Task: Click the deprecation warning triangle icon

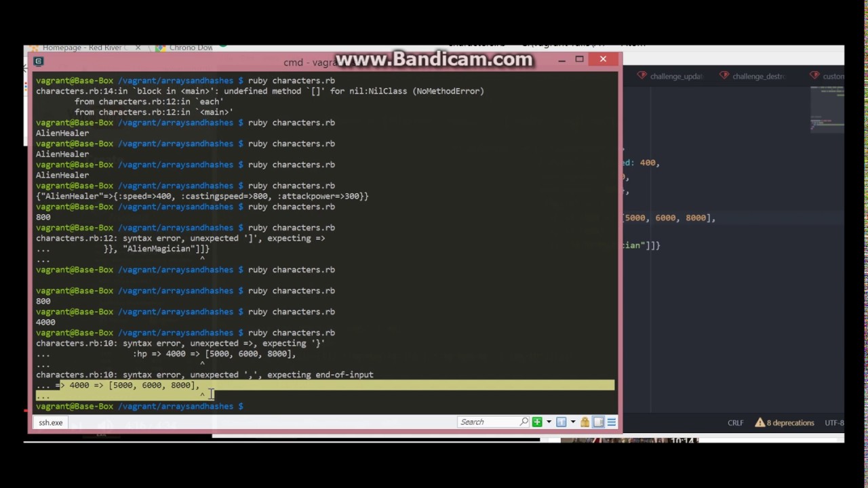Action: tap(760, 422)
